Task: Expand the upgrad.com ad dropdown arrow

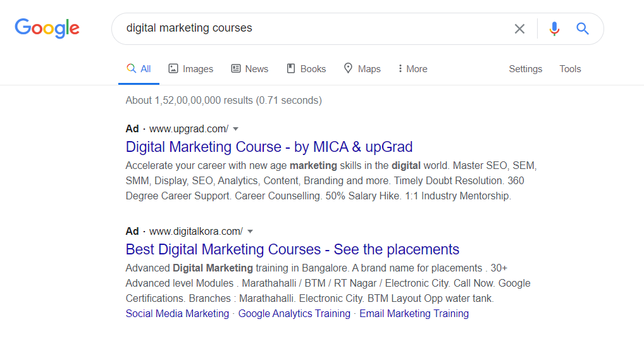Action: 236,129
